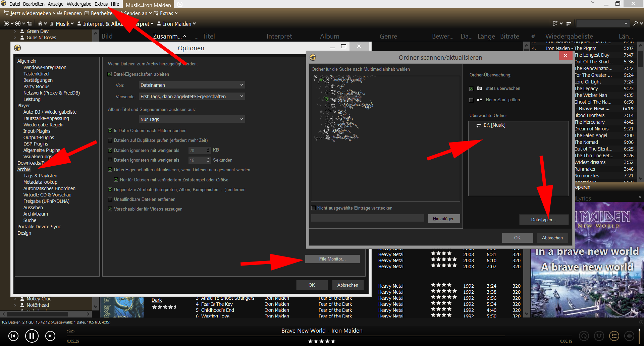Screen dimensions: 644x346
Task: Open the 'Dateinamen' dropdown
Action: pyautogui.click(x=192, y=85)
